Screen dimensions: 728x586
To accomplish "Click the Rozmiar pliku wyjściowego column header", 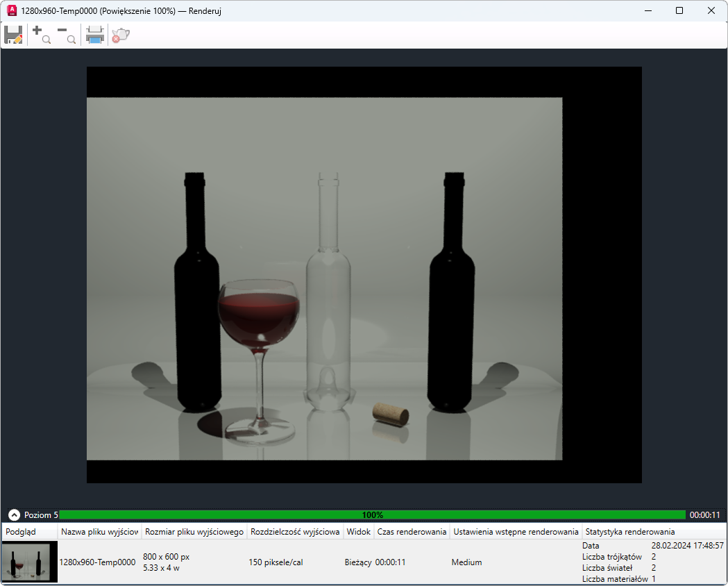I will click(194, 532).
